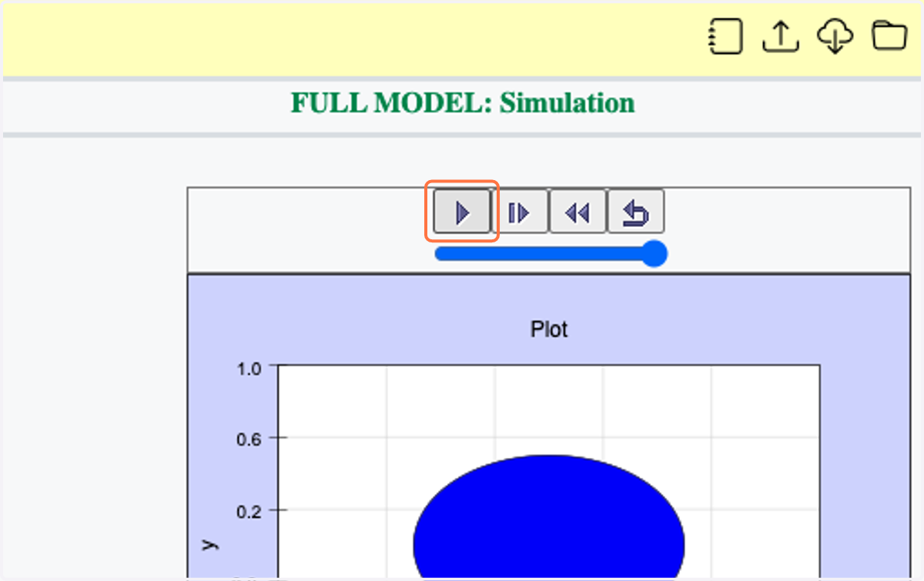Click the 1.0 y-axis tick label

pyautogui.click(x=249, y=369)
